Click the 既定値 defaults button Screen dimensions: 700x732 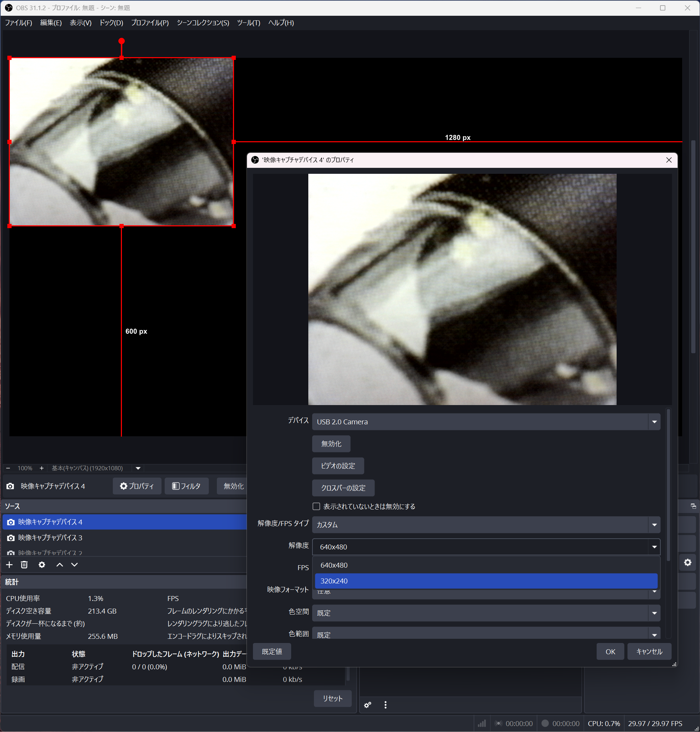[272, 651]
